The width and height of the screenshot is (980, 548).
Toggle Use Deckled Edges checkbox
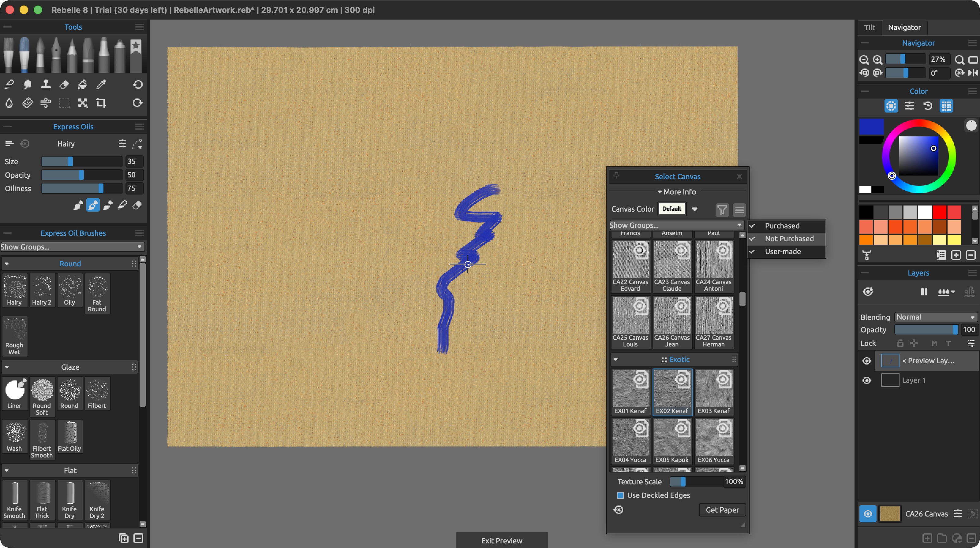(x=620, y=495)
